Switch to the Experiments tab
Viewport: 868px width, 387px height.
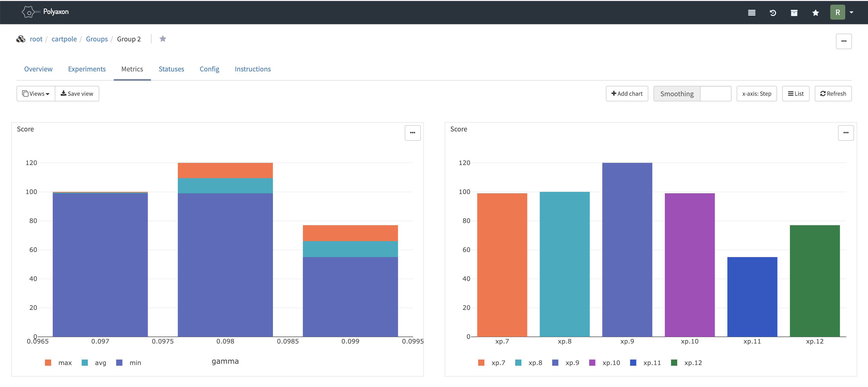pyautogui.click(x=87, y=69)
